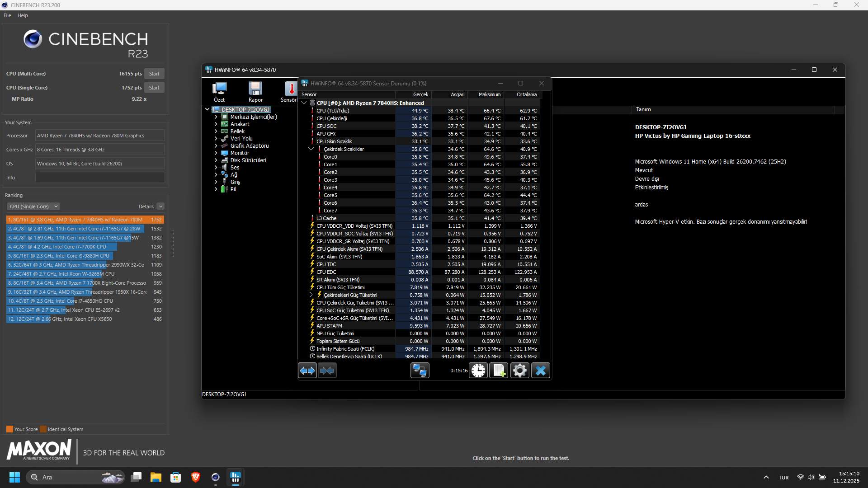Select the APU STAMP sensor row
The width and height of the screenshot is (868, 488).
click(x=420, y=326)
